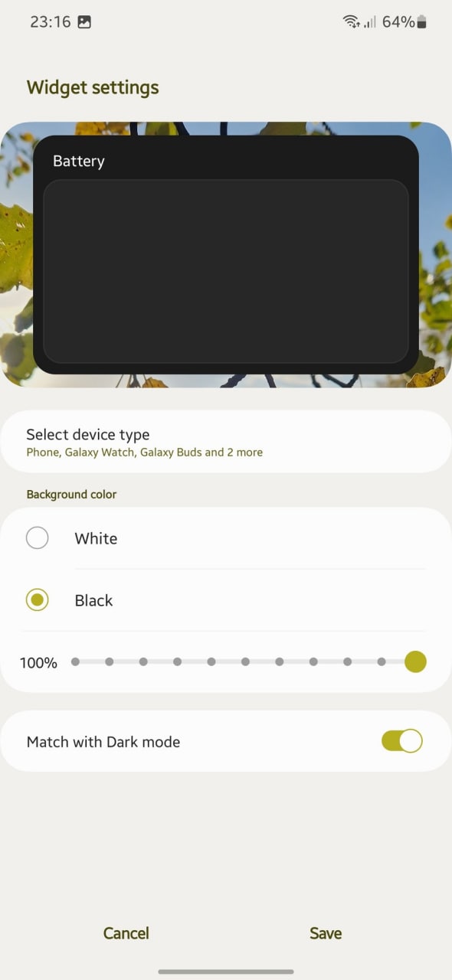This screenshot has width=452, height=980.
Task: Open Select device type options
Action: pos(226,442)
